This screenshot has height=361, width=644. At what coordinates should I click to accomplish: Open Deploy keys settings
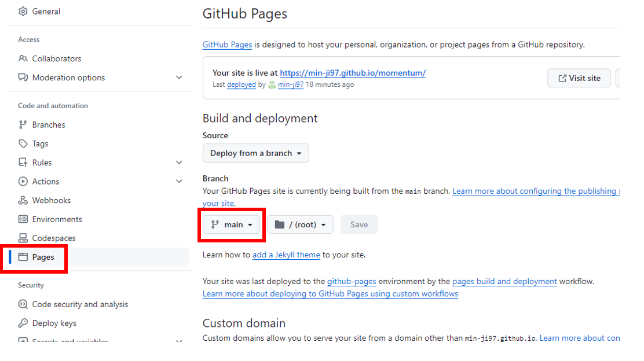point(54,323)
